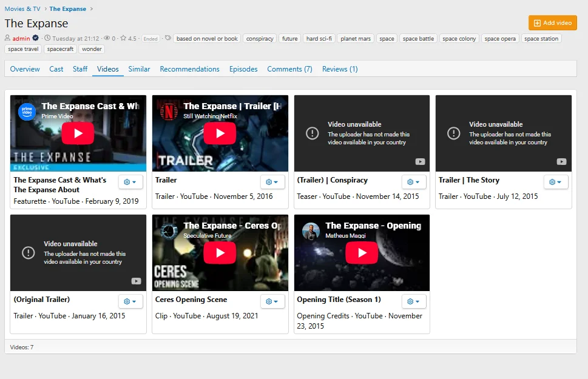
Task: Click the Netflix channel avatar icon
Action: click(x=169, y=112)
